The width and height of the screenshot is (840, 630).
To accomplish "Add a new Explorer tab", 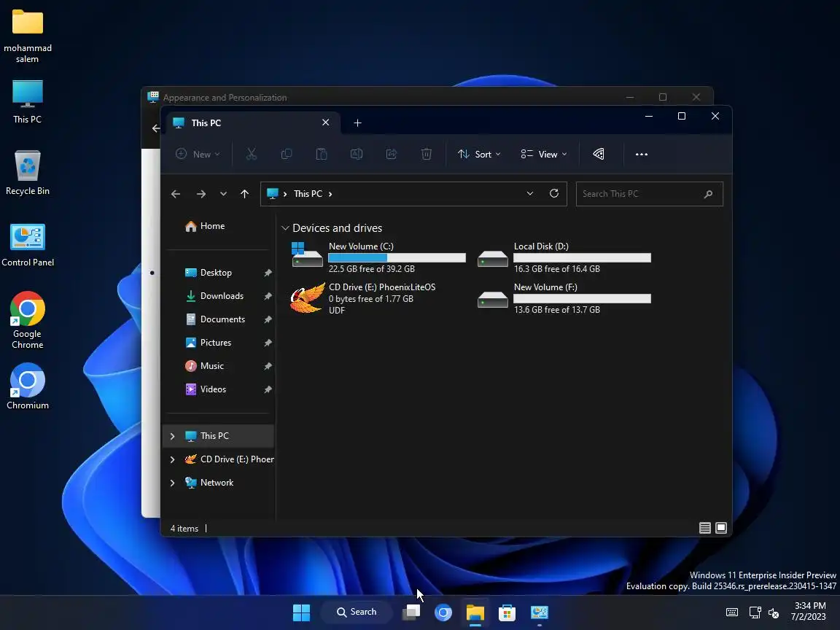I will tap(357, 123).
